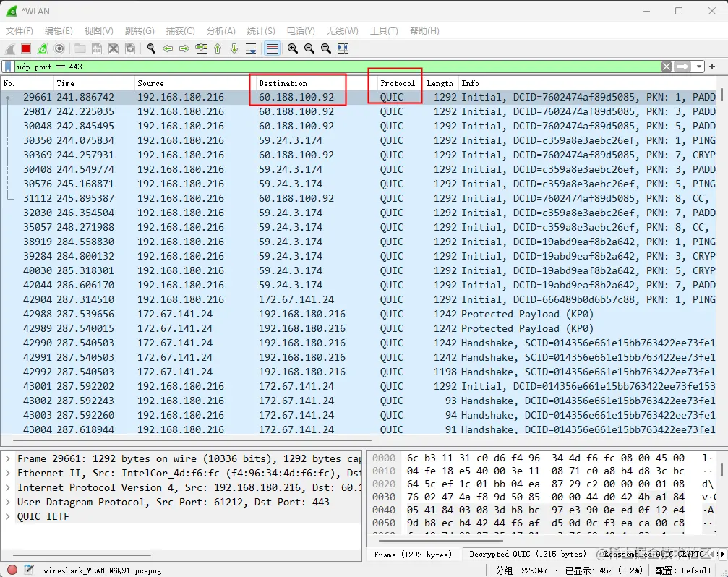Jump to the first packet

pos(218,48)
